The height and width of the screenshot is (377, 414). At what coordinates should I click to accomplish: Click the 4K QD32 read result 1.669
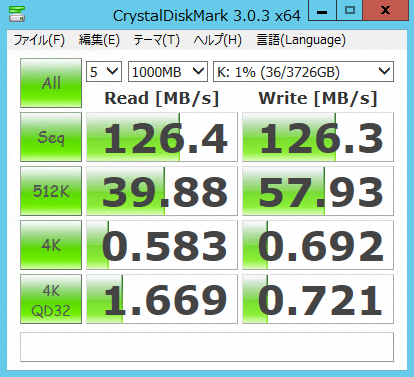[x=162, y=299]
